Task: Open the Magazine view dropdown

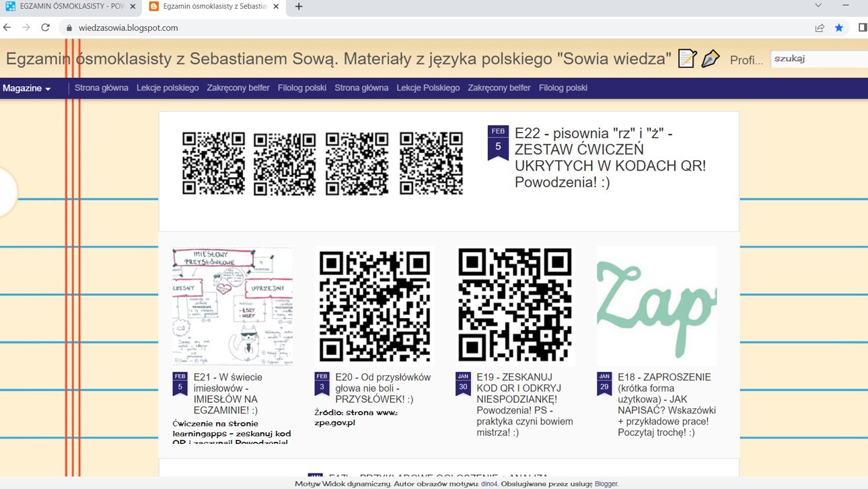Action: pyautogui.click(x=27, y=88)
